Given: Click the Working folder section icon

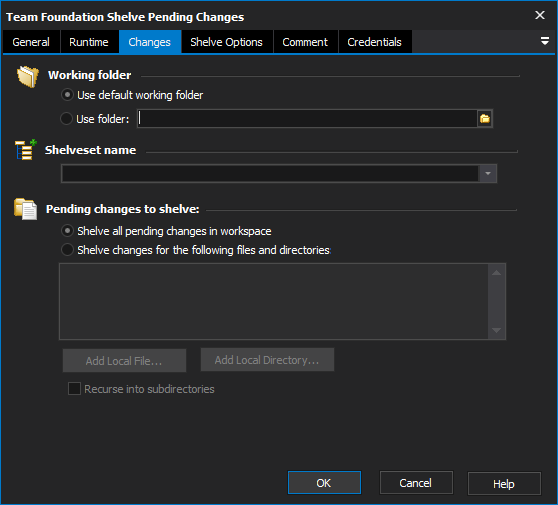Looking at the screenshot, I should tap(28, 76).
